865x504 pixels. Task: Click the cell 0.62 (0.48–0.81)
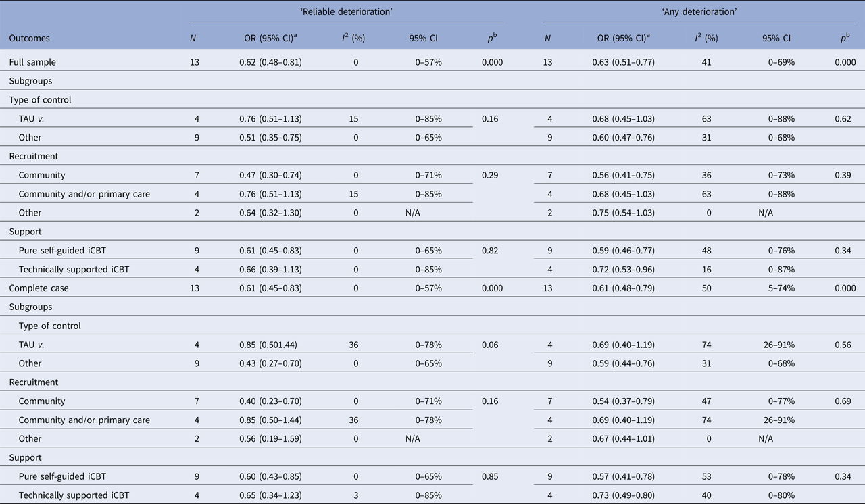(270, 62)
